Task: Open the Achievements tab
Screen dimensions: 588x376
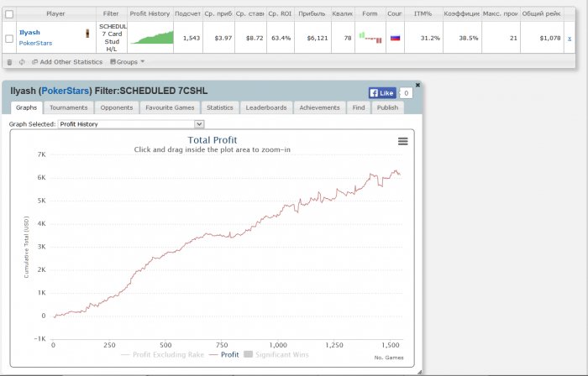Action: (319, 108)
